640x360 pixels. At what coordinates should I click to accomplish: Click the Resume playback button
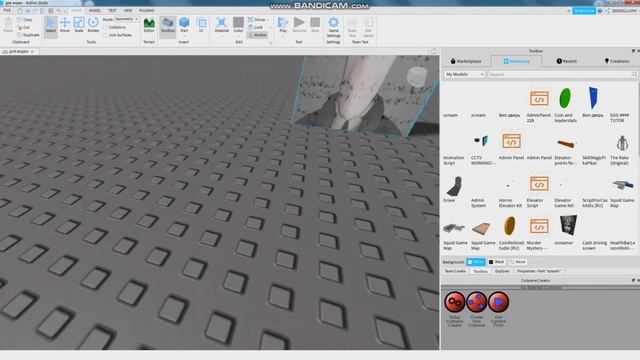pyautogui.click(x=299, y=25)
